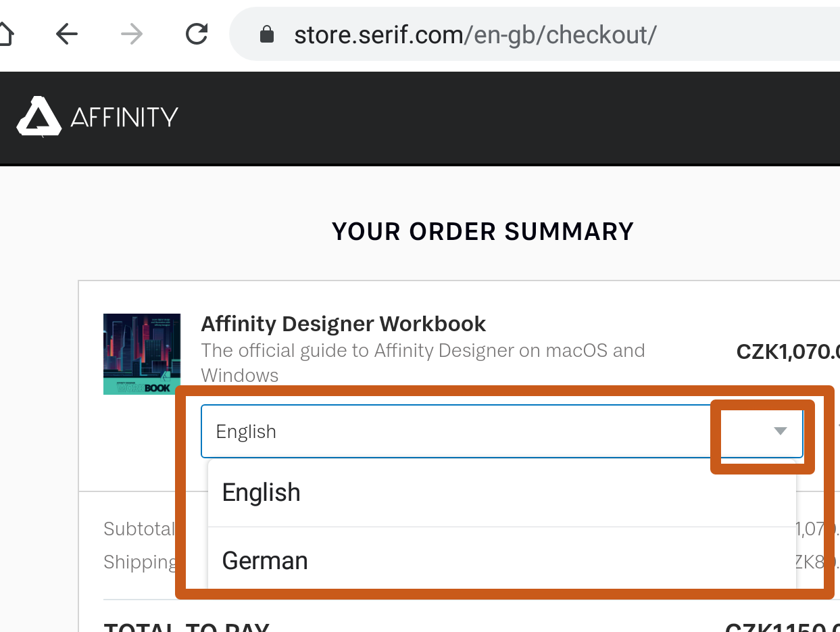
Task: Reload the checkout page
Action: pos(196,34)
